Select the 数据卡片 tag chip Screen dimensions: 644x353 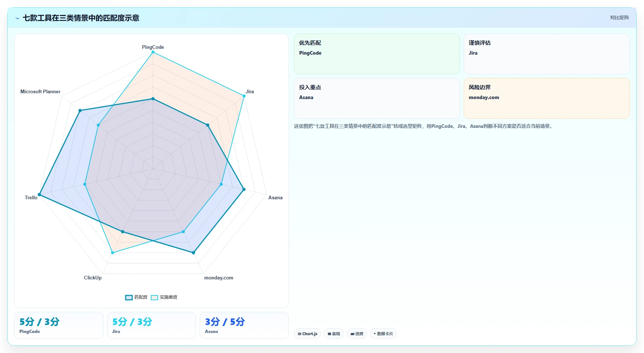383,334
